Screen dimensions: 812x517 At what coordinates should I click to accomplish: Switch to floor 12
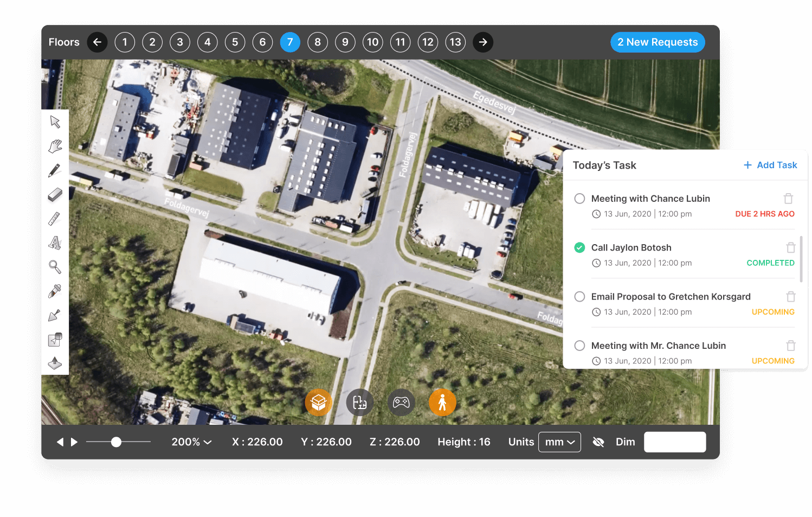pyautogui.click(x=428, y=42)
